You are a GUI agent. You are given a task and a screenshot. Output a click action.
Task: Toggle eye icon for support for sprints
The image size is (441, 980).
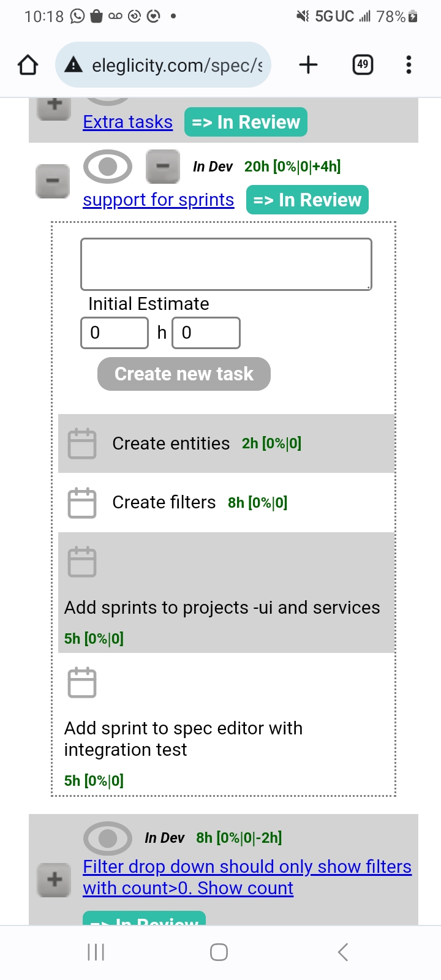tap(107, 167)
